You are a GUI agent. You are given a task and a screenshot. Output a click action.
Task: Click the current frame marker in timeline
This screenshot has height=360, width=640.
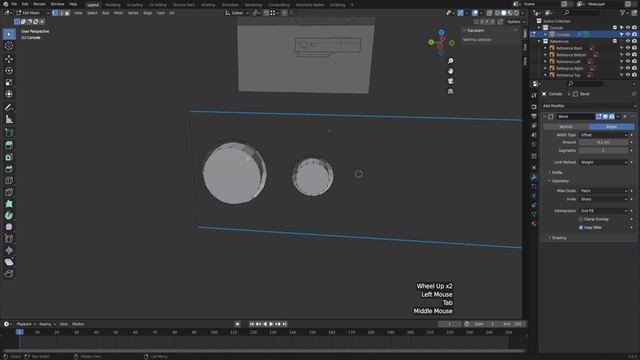coord(19,332)
